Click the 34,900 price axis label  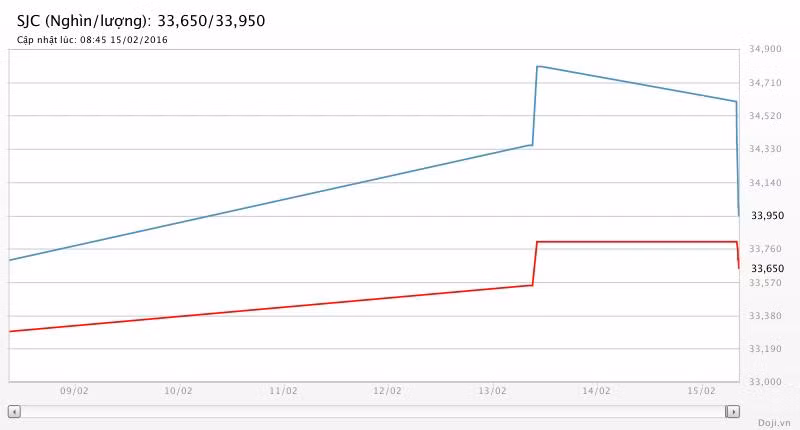(765, 49)
